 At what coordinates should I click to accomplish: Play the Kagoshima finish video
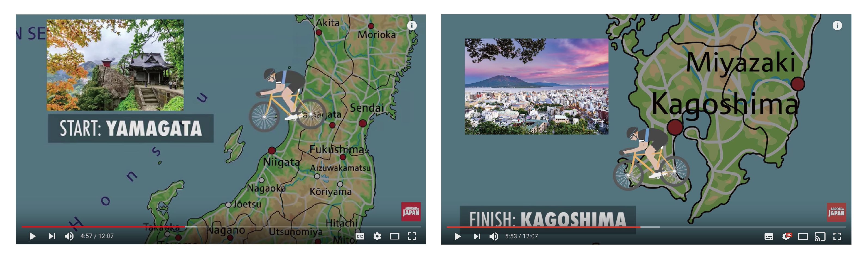458,236
